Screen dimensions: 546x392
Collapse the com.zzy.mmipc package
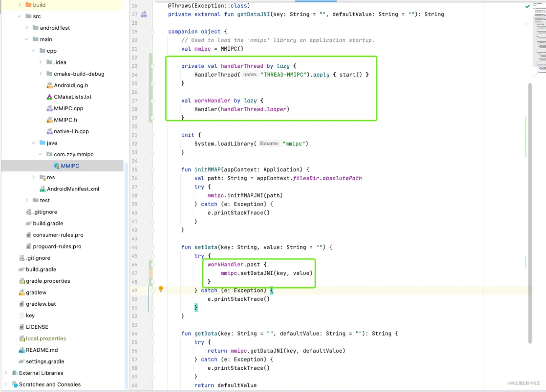(40, 155)
